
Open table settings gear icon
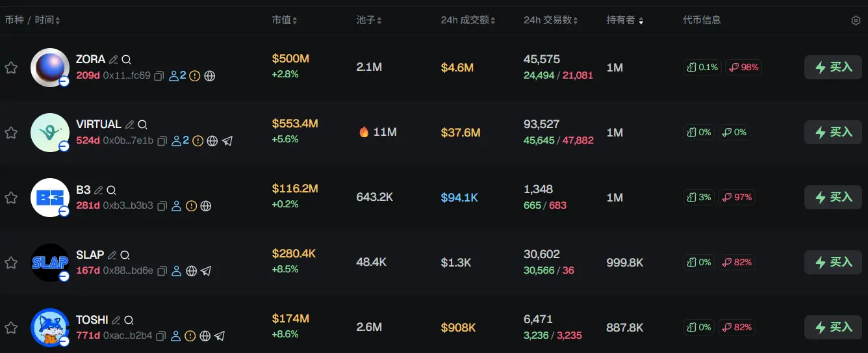click(856, 20)
